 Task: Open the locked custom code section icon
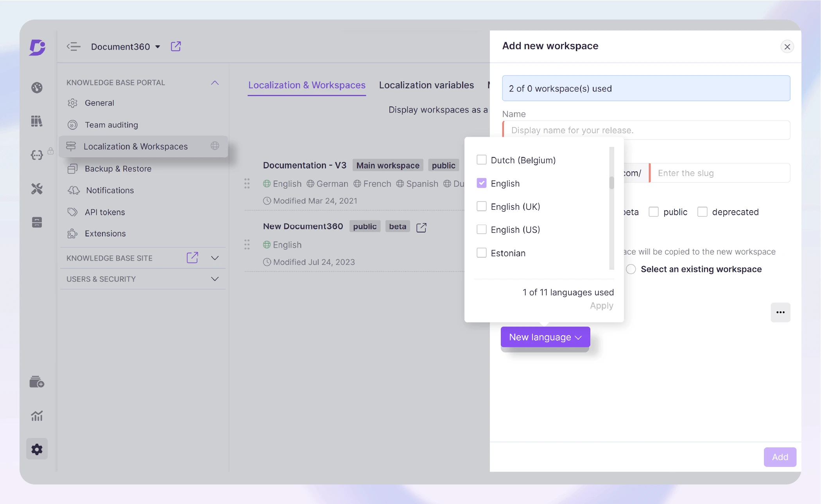[x=36, y=155]
